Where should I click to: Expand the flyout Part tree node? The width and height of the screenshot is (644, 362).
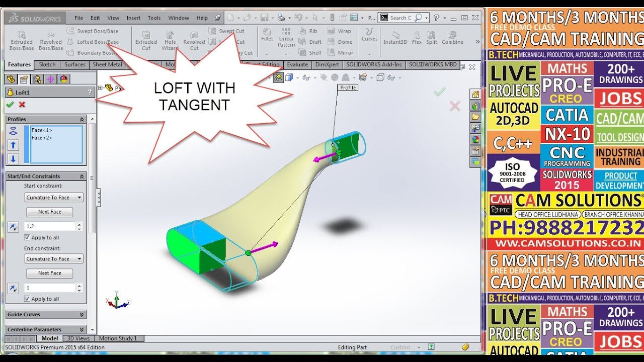(101, 87)
